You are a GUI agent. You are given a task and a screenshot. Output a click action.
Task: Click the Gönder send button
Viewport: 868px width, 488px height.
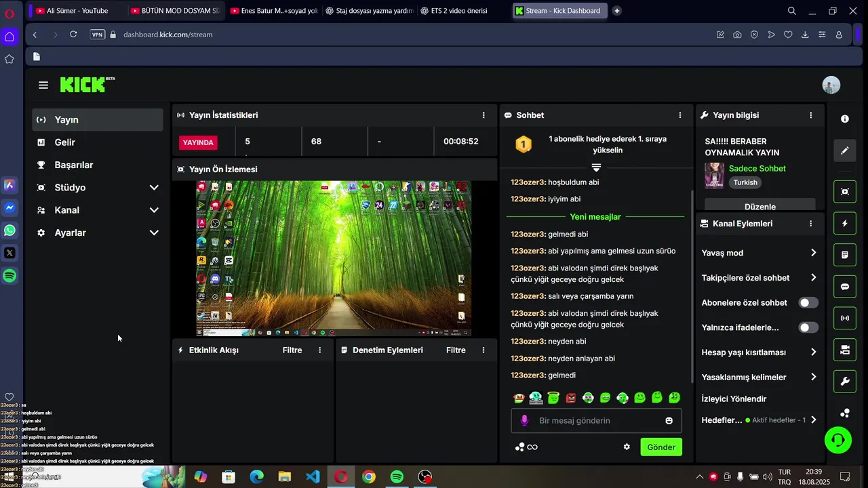click(x=661, y=447)
